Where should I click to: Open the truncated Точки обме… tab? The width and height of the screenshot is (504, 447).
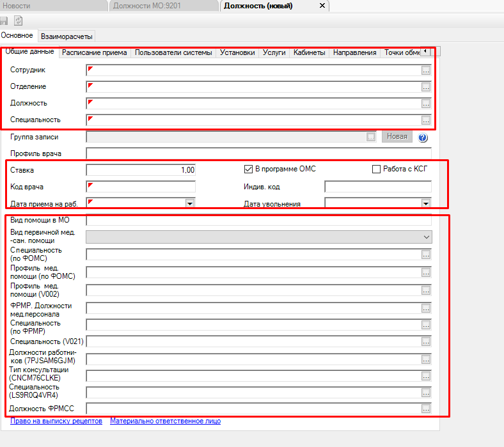pyautogui.click(x=402, y=52)
